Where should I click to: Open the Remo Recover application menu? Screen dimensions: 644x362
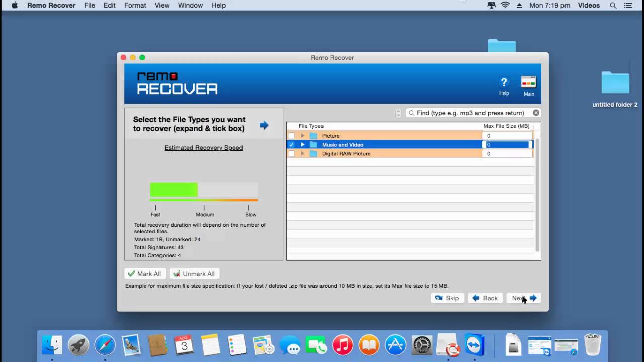coord(51,5)
